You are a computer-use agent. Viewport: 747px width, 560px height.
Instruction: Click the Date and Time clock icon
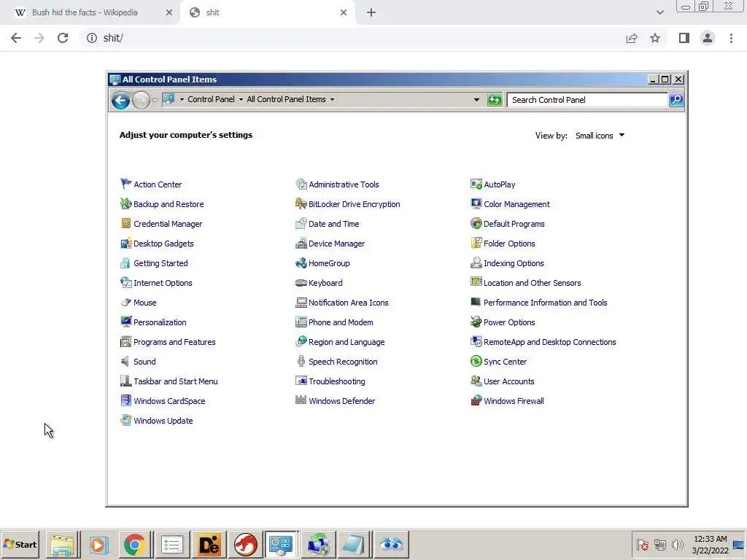click(301, 223)
